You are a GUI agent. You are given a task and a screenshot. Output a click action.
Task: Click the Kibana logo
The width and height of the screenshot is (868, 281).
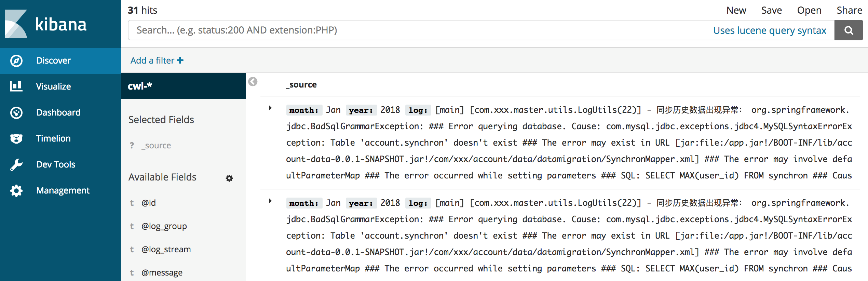(x=45, y=24)
